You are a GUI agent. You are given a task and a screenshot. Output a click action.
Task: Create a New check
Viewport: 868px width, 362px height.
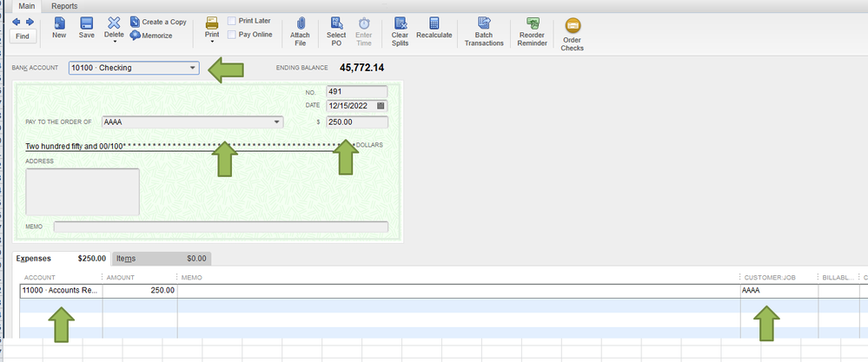tap(59, 28)
